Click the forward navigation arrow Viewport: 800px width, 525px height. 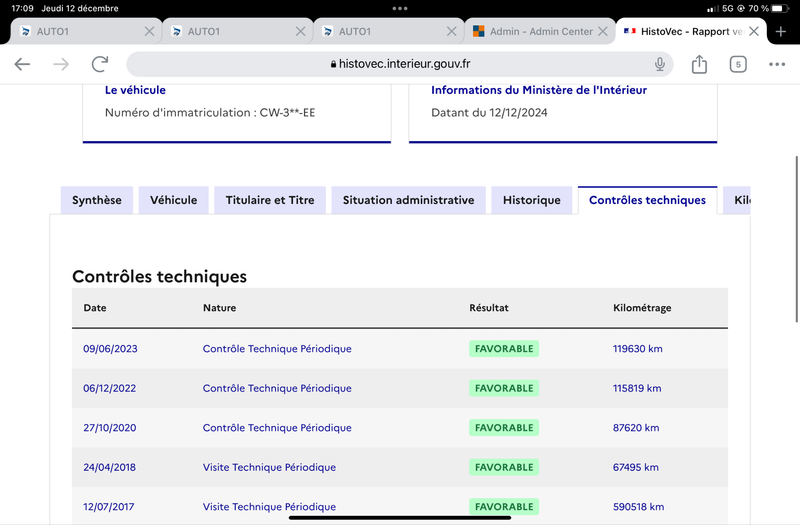click(x=61, y=64)
